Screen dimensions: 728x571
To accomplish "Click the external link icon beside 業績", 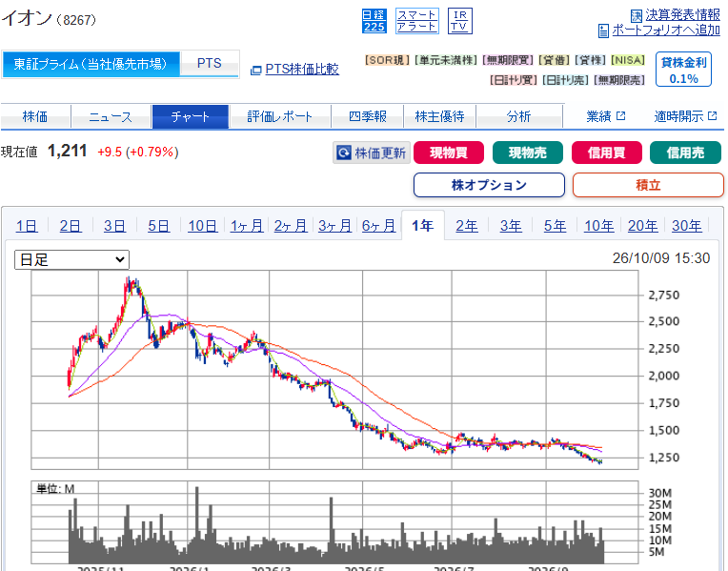I will tap(620, 115).
